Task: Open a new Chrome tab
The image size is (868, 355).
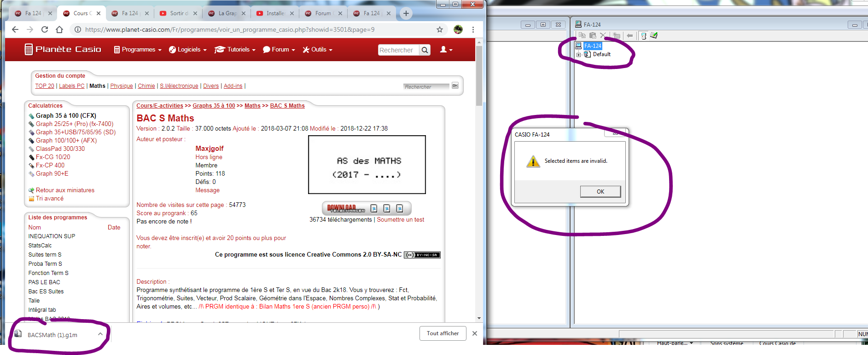Action: point(406,13)
